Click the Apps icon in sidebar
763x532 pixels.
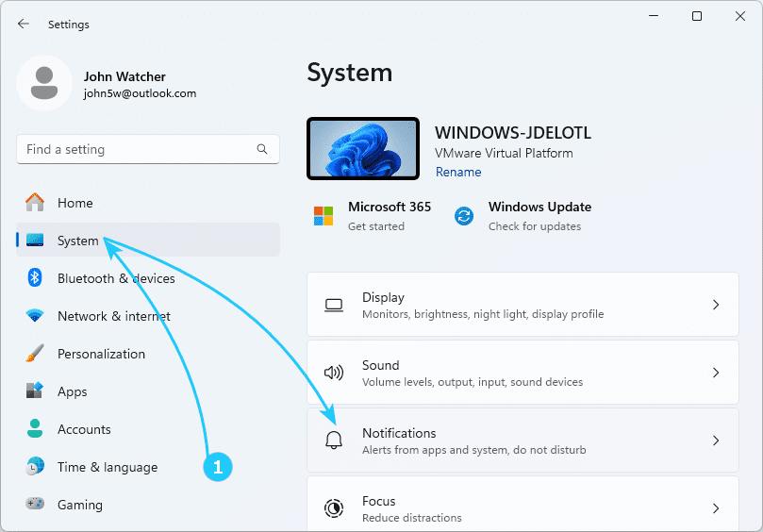(35, 391)
